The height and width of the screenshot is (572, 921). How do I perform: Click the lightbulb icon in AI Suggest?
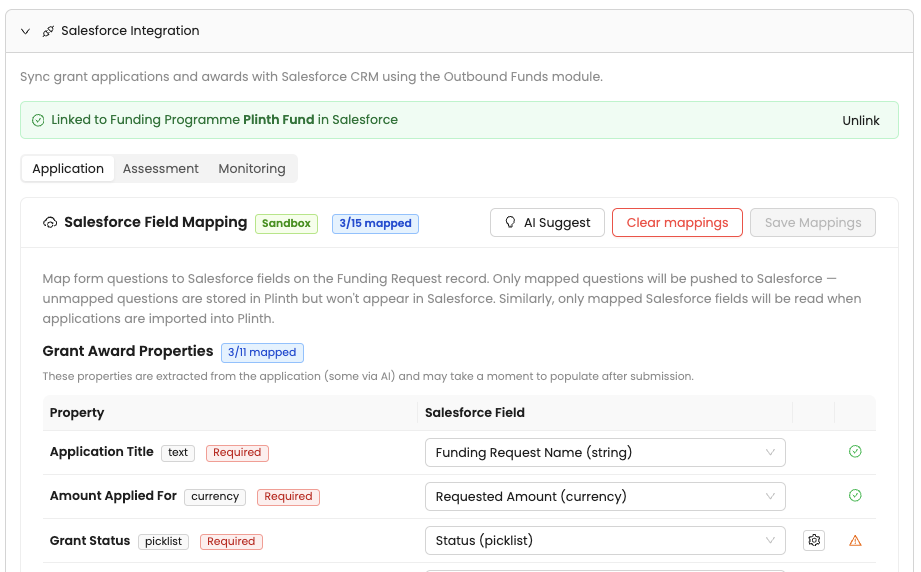pyautogui.click(x=510, y=222)
